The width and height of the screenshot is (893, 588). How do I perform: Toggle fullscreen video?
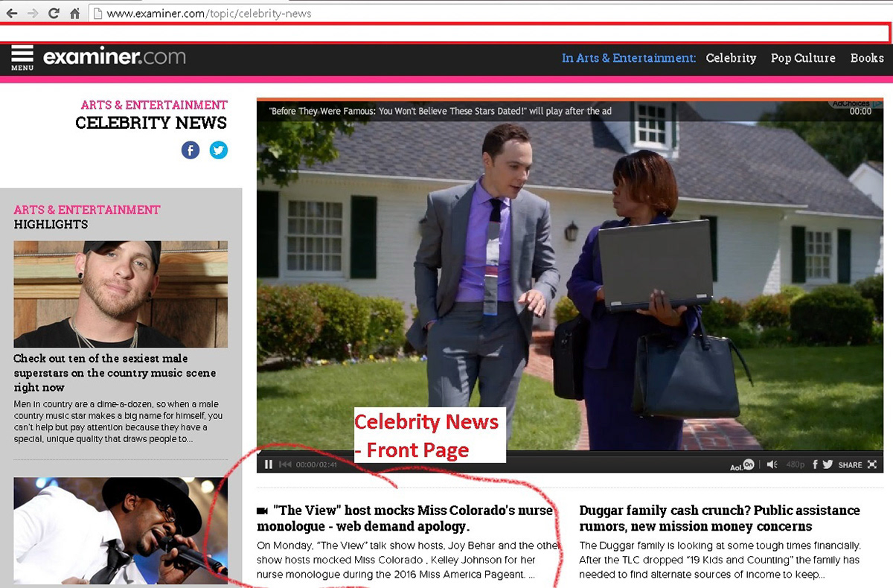point(872,464)
